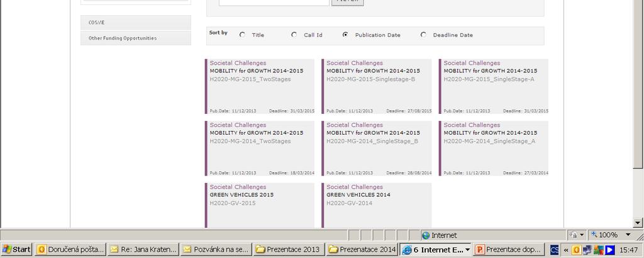644x258 pixels.
Task: Open the 'Pozvánka na se...' email window
Action: point(216,249)
